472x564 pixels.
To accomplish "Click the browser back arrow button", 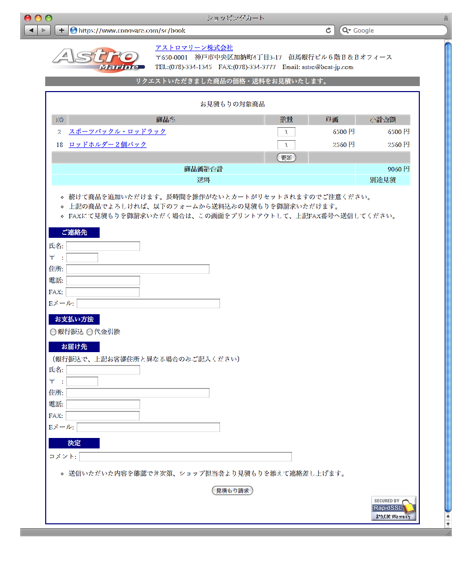I will (x=31, y=30).
